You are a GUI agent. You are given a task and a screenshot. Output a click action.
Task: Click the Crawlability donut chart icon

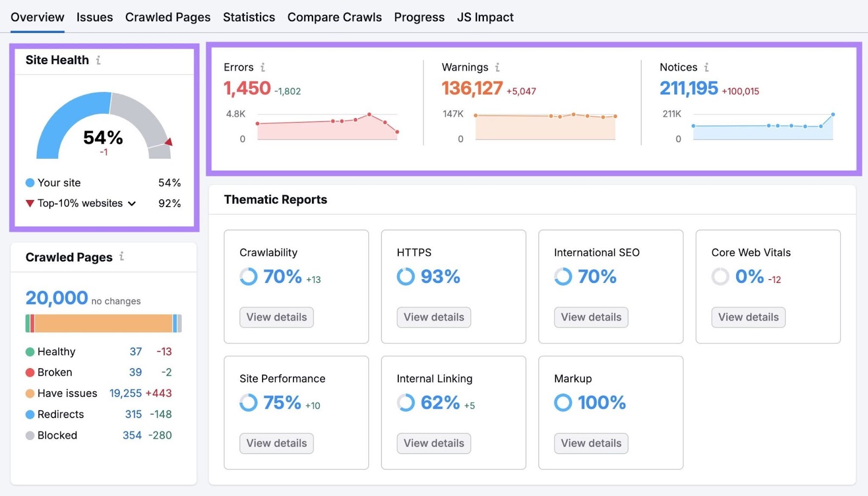pyautogui.click(x=248, y=277)
